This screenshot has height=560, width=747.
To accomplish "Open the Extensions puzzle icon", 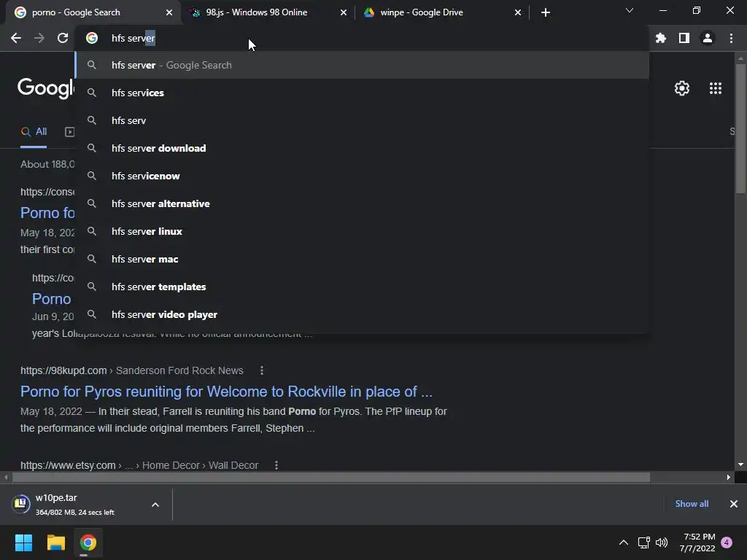I will [x=661, y=38].
